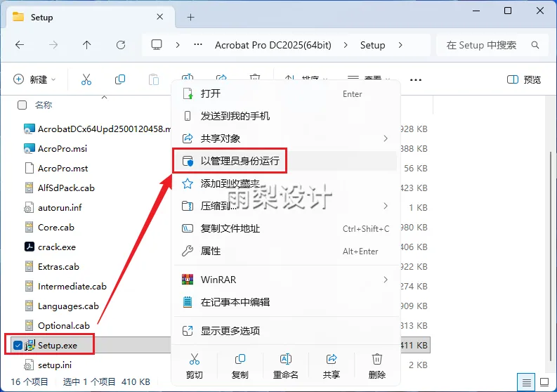The image size is (557, 392).
Task: Select the Setup breadcrumb in address bar
Action: pyautogui.click(x=372, y=45)
